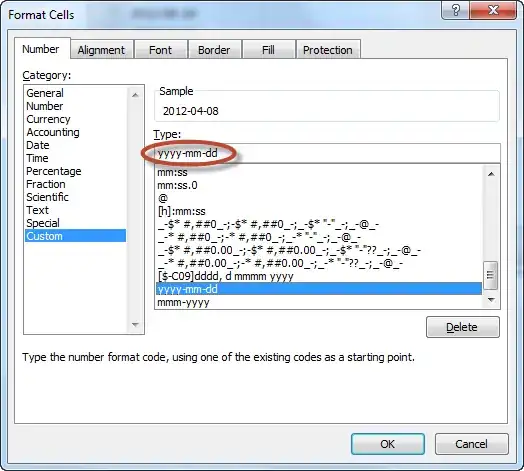This screenshot has height=471, width=524.
Task: Select format starting with _-$* #,##0_-
Action: point(319,224)
